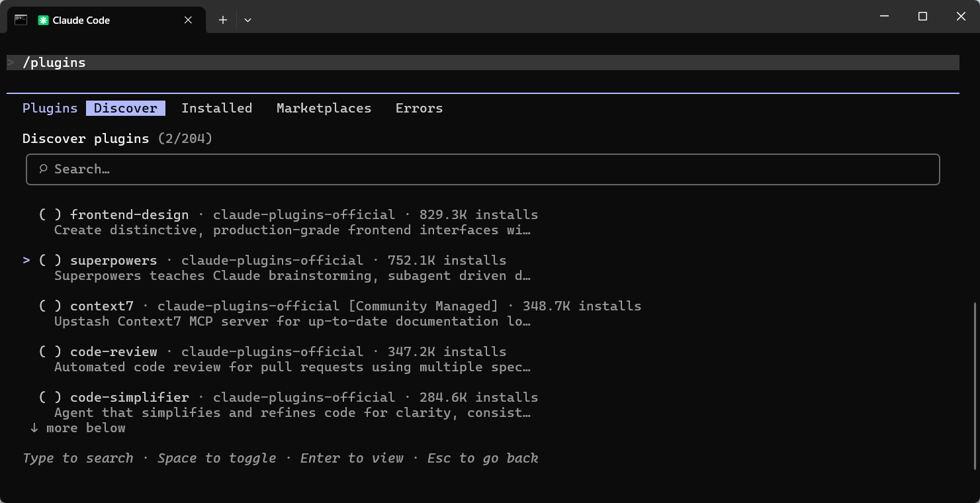This screenshot has height=503, width=980.
Task: Click 'Upstash Context7 MCP server' description
Action: point(292,321)
